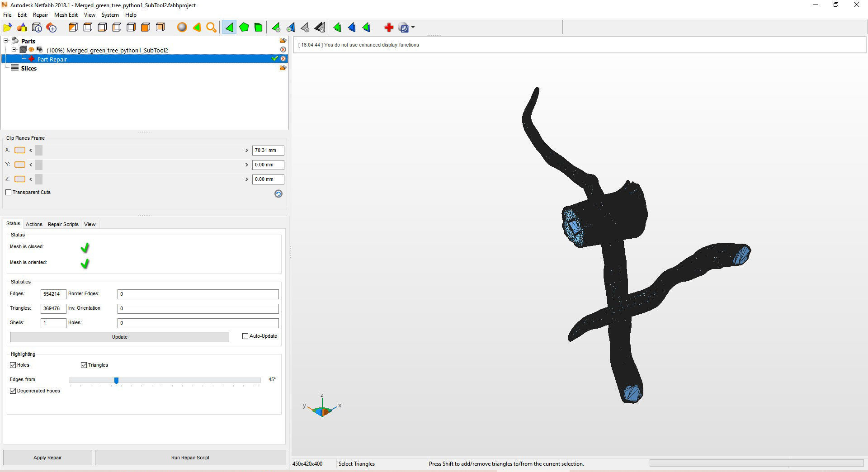This screenshot has width=868, height=472.
Task: Collapse the Parts tree node
Action: click(5, 41)
